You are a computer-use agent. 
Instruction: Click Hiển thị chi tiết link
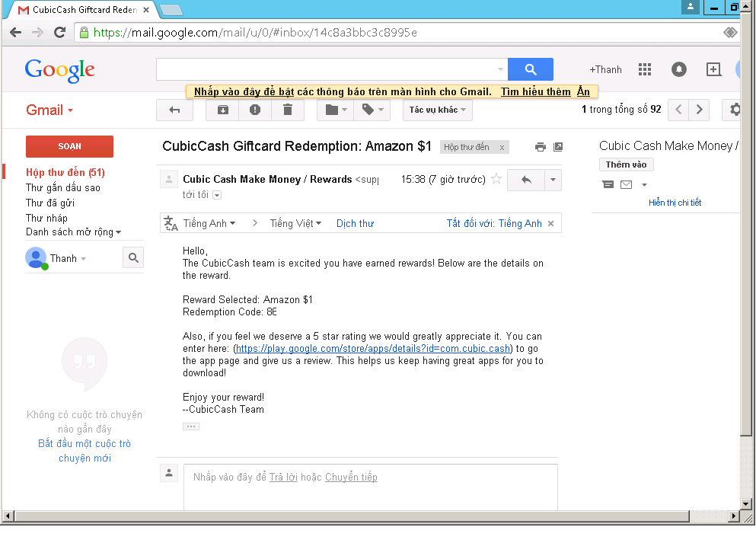(675, 203)
